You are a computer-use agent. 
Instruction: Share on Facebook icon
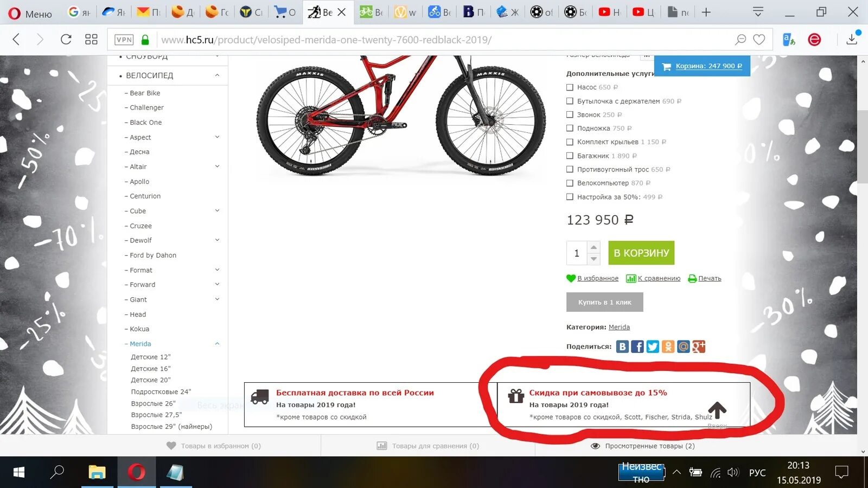click(x=637, y=346)
